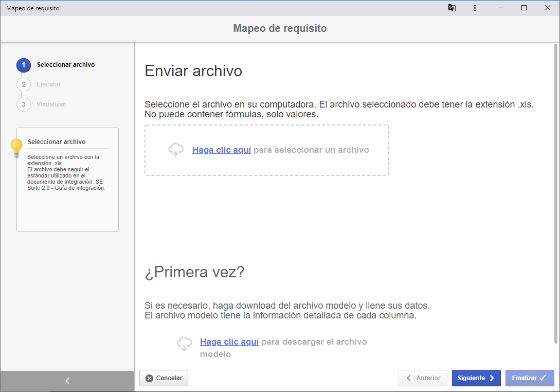Image resolution: width=560 pixels, height=392 pixels.
Task: Click the dashed file drop area
Action: pos(267,150)
